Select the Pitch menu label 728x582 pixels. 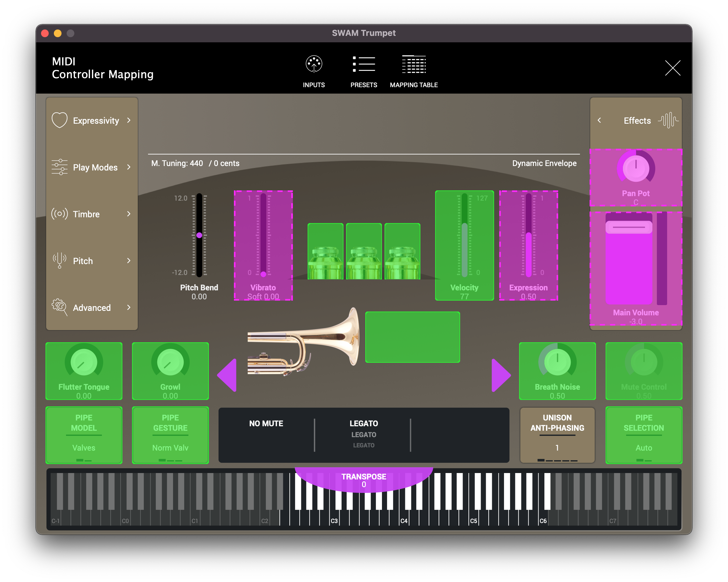(x=83, y=261)
